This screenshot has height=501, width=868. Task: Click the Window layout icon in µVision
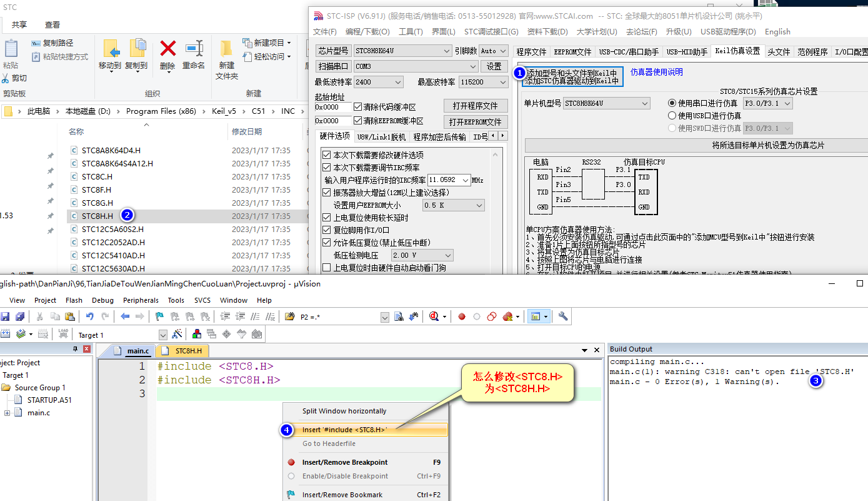click(x=535, y=316)
